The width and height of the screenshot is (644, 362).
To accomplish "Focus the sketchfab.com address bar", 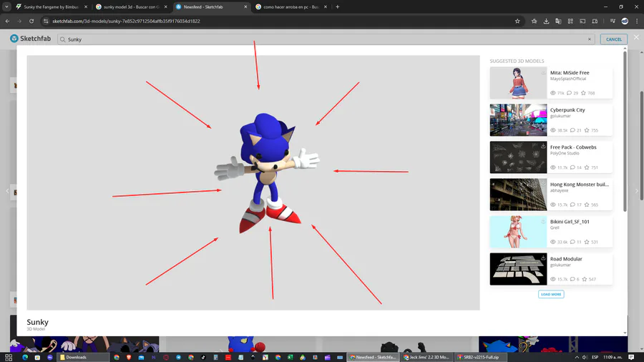I will pyautogui.click(x=279, y=21).
